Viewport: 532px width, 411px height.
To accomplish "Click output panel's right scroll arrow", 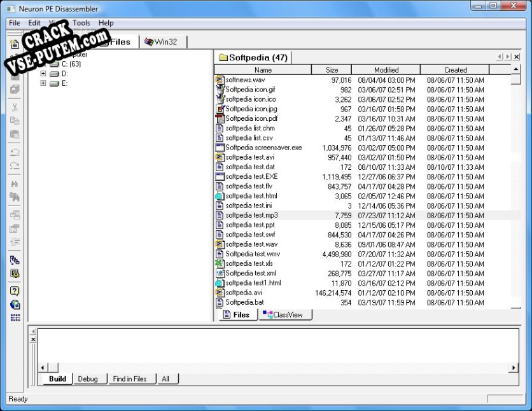I will pos(514,368).
